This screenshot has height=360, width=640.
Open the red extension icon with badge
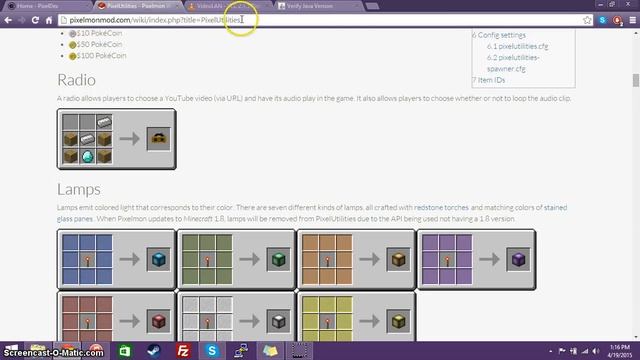617,20
